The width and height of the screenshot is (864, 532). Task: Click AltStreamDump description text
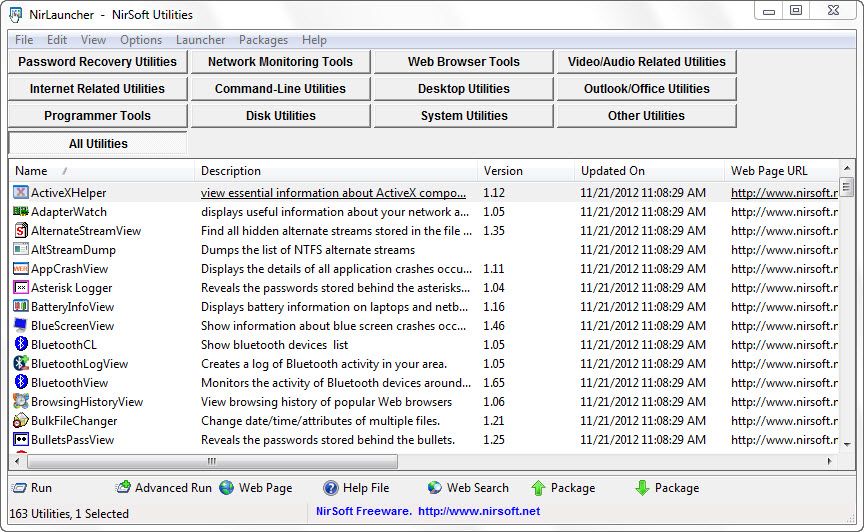[307, 250]
